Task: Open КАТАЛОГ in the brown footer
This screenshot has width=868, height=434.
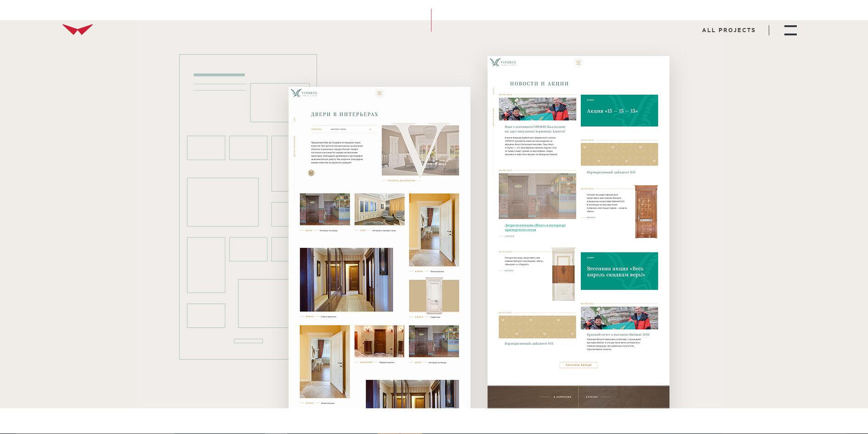Action: pos(592,397)
